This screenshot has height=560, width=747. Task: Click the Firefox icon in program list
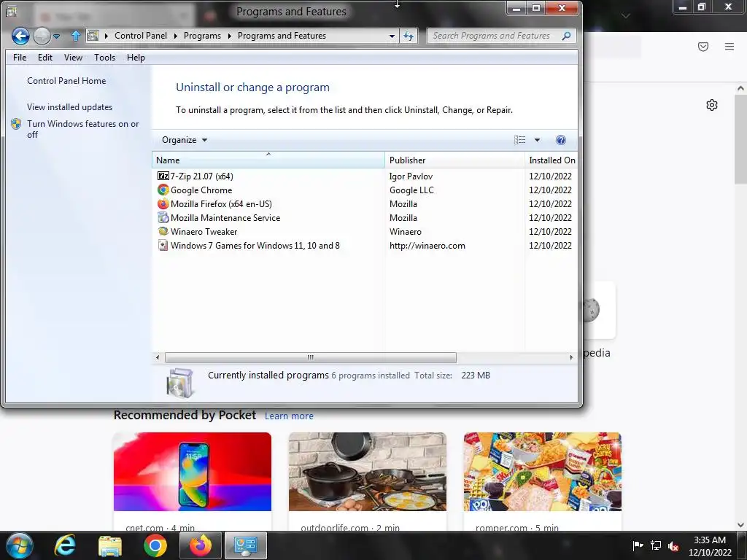(163, 204)
